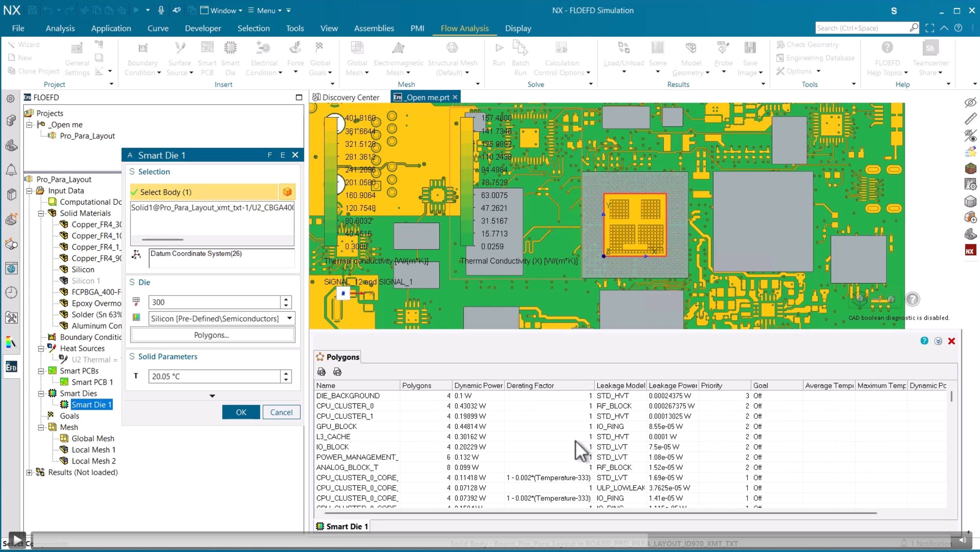Click the history clock sidebar icon
This screenshot has height=552, width=980.
point(11,292)
